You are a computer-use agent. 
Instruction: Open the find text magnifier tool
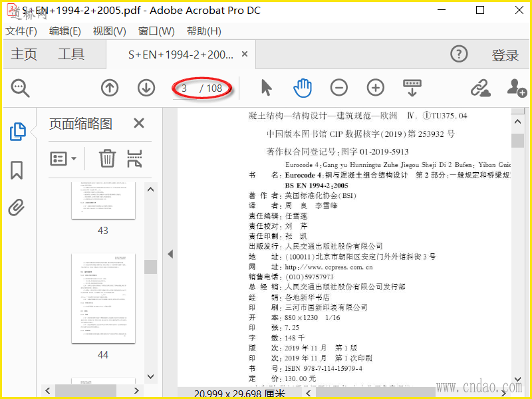(x=20, y=88)
